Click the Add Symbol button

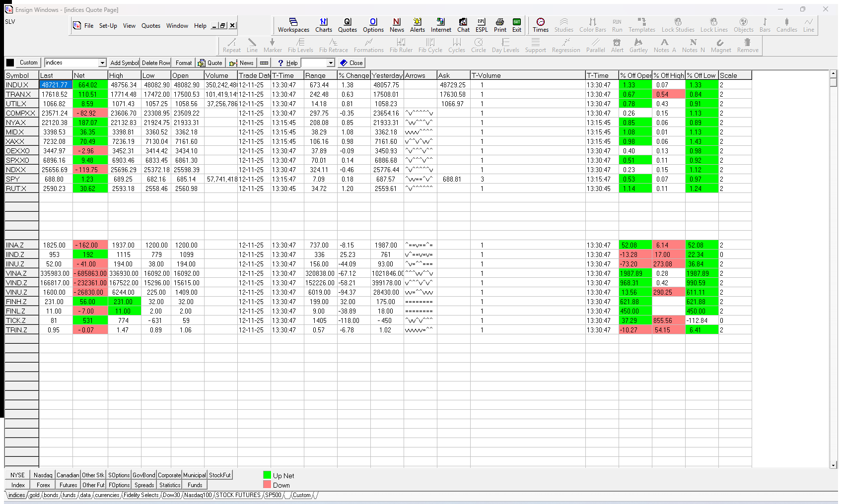[x=124, y=63]
